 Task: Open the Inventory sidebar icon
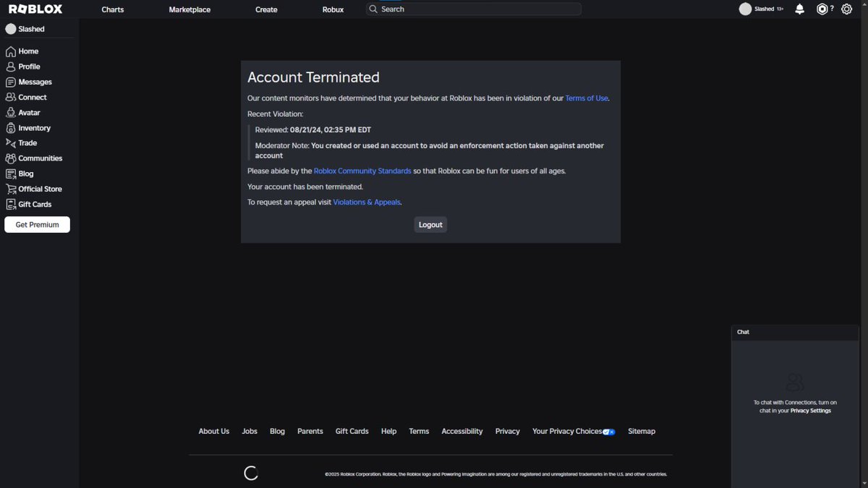pyautogui.click(x=10, y=128)
